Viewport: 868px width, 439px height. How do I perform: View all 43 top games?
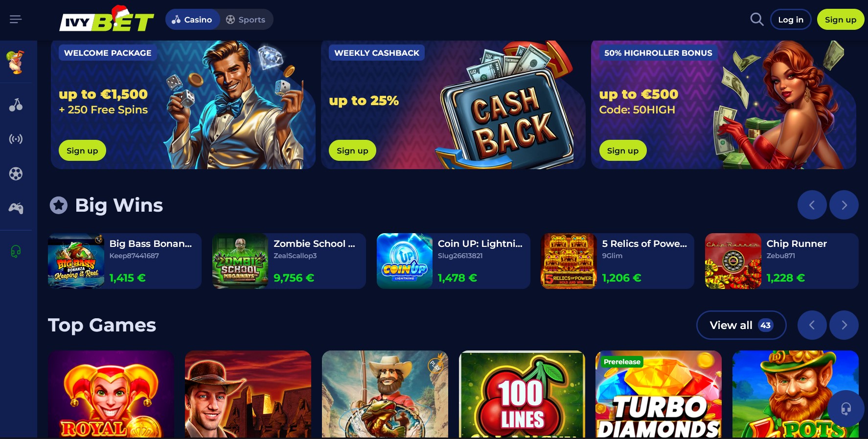(x=741, y=325)
